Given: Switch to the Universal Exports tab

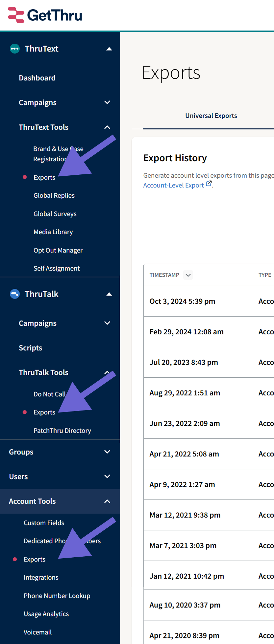Looking at the screenshot, I should (x=211, y=116).
